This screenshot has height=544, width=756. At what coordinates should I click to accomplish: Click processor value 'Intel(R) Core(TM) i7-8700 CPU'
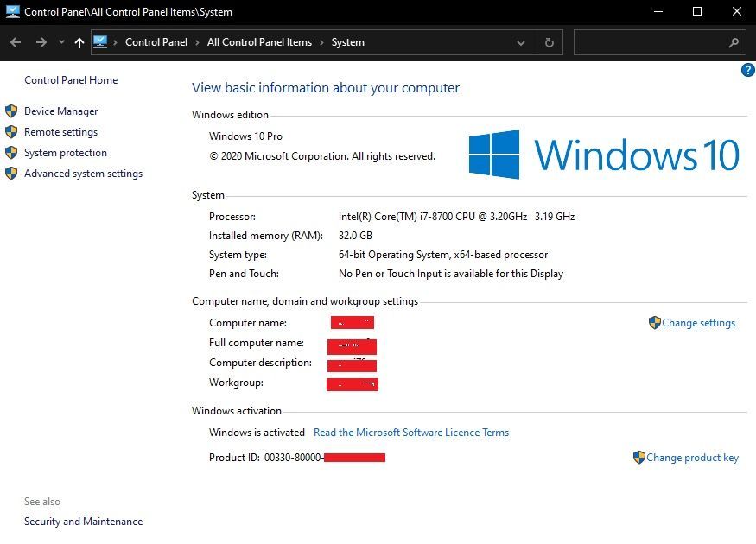[406, 217]
